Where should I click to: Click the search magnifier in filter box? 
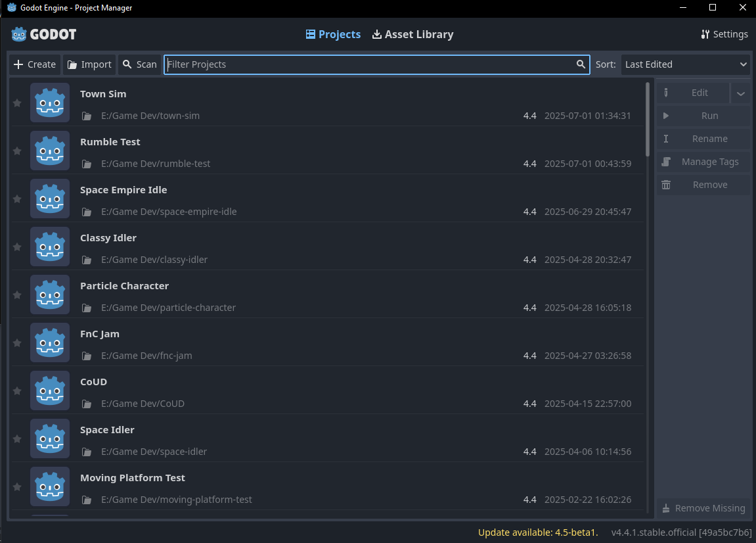coord(581,64)
